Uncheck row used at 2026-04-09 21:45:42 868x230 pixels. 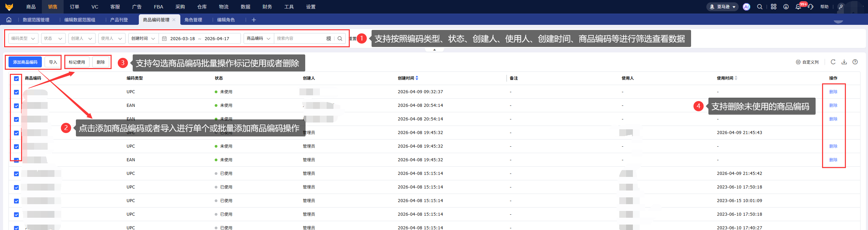pos(16,174)
